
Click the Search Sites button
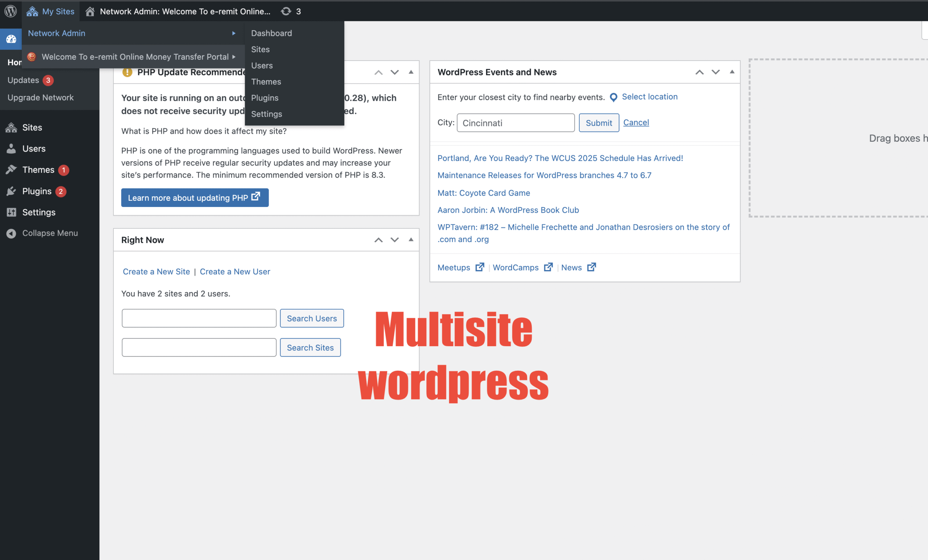[x=310, y=348]
